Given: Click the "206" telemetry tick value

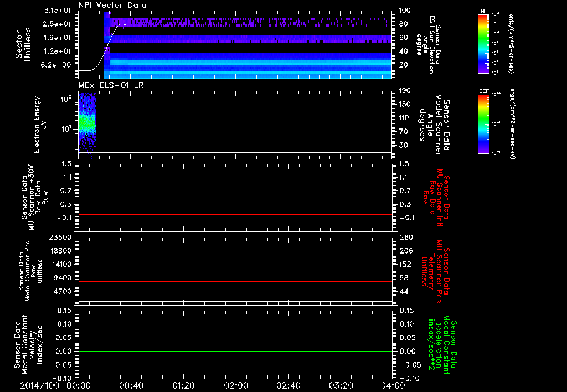Looking at the screenshot, I should tap(405, 251).
